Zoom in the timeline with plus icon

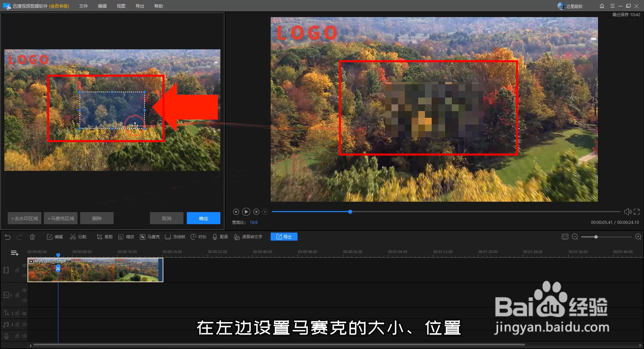click(638, 237)
